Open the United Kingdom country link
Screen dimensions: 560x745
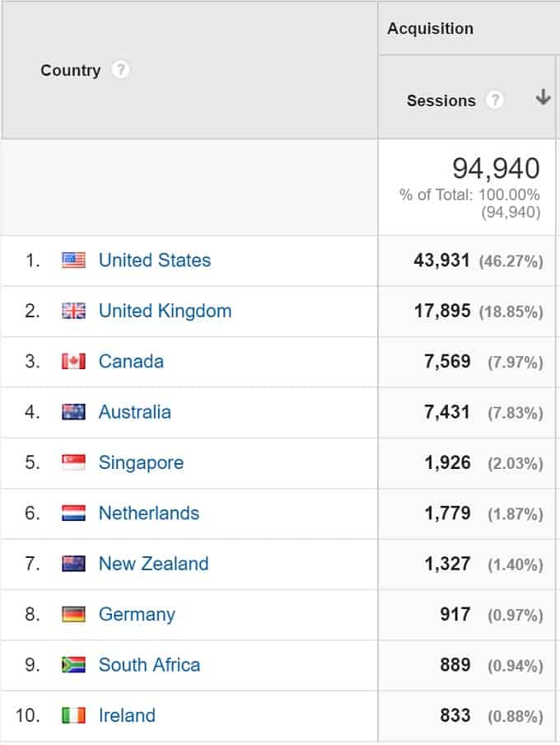coord(165,312)
